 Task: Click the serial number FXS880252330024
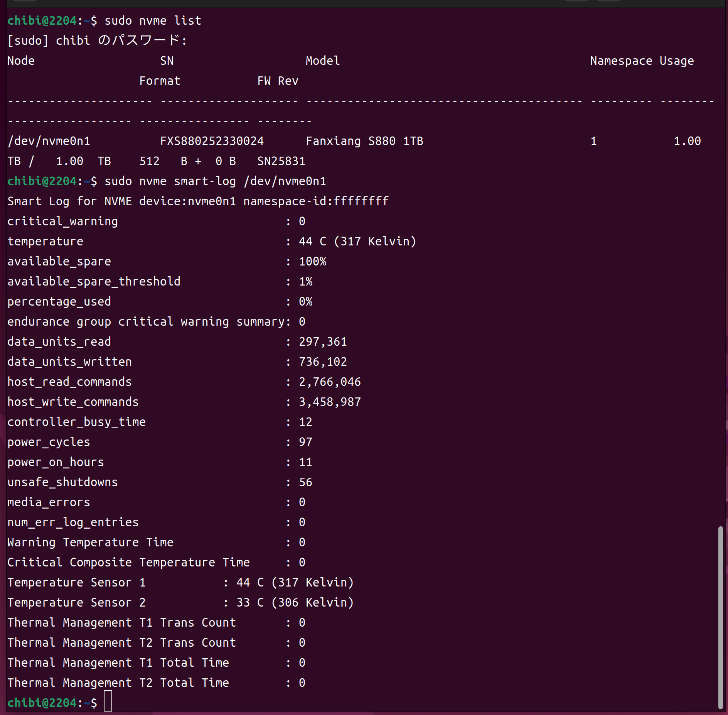212,141
